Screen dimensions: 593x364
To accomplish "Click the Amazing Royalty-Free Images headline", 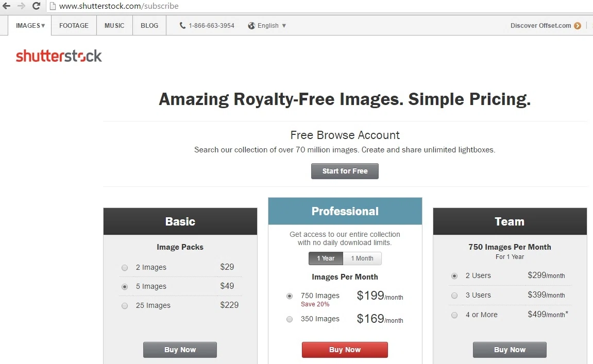I will [345, 99].
